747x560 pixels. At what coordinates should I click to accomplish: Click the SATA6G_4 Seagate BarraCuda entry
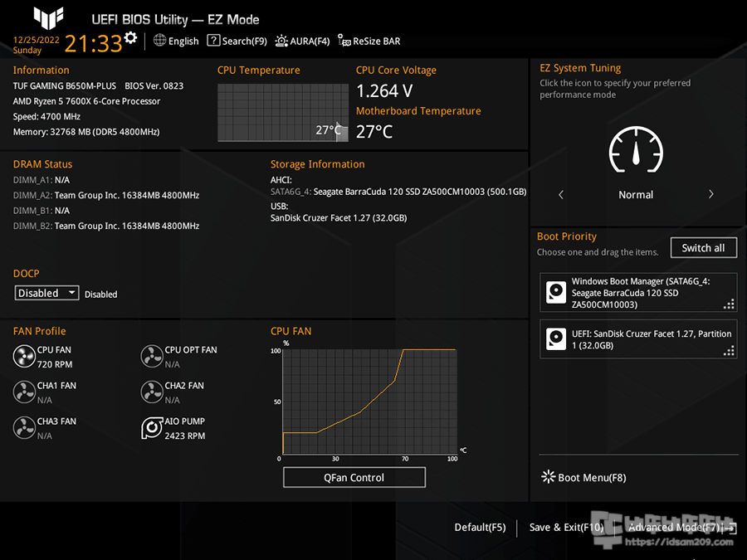click(x=398, y=192)
